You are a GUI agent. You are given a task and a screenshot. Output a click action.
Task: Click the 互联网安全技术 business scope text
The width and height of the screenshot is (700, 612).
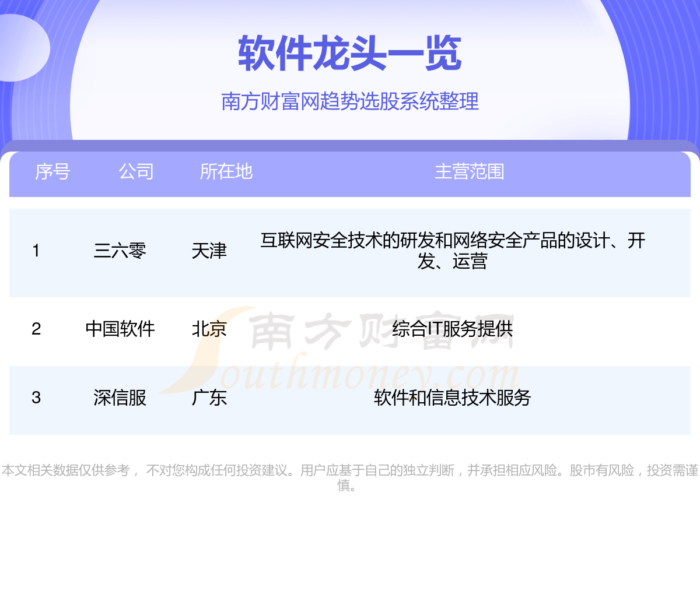453,251
